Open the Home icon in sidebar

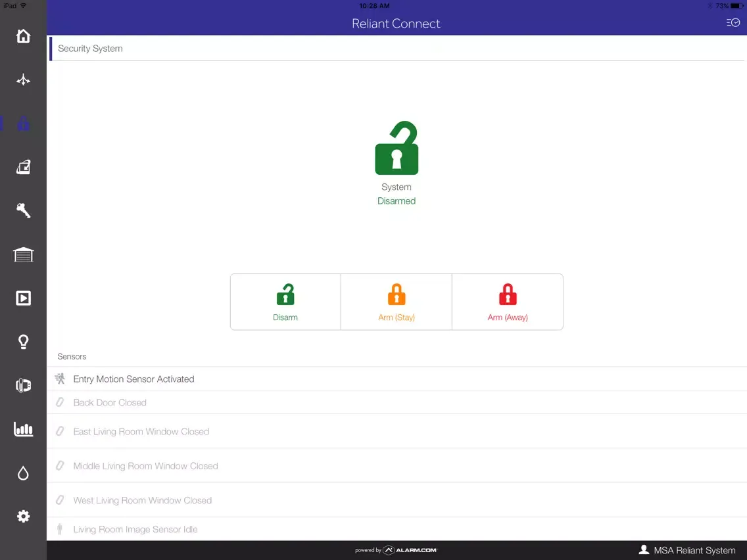click(23, 35)
